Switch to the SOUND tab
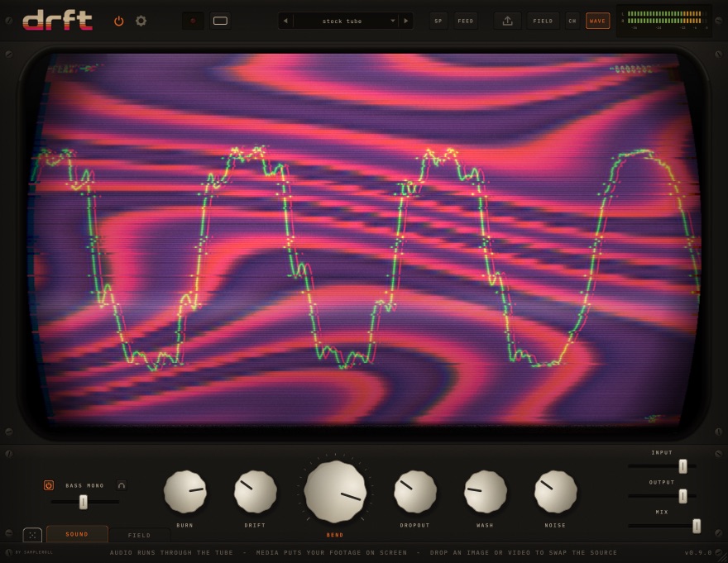This screenshot has width=728, height=563. click(x=77, y=534)
